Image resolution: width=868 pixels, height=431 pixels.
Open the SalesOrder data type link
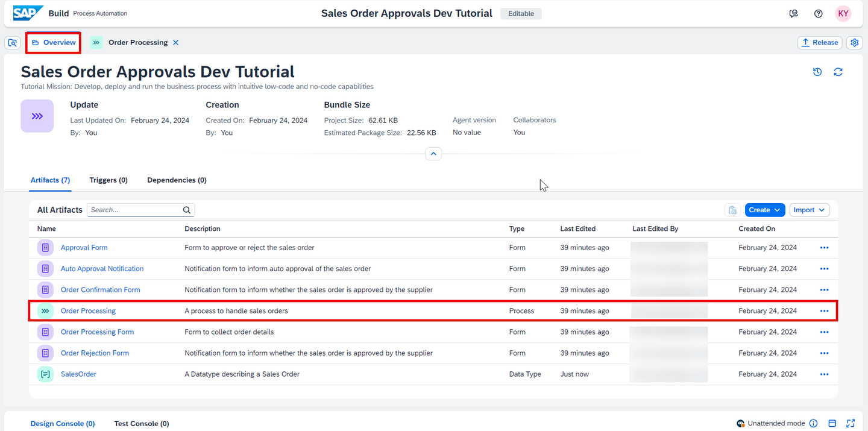(78, 374)
